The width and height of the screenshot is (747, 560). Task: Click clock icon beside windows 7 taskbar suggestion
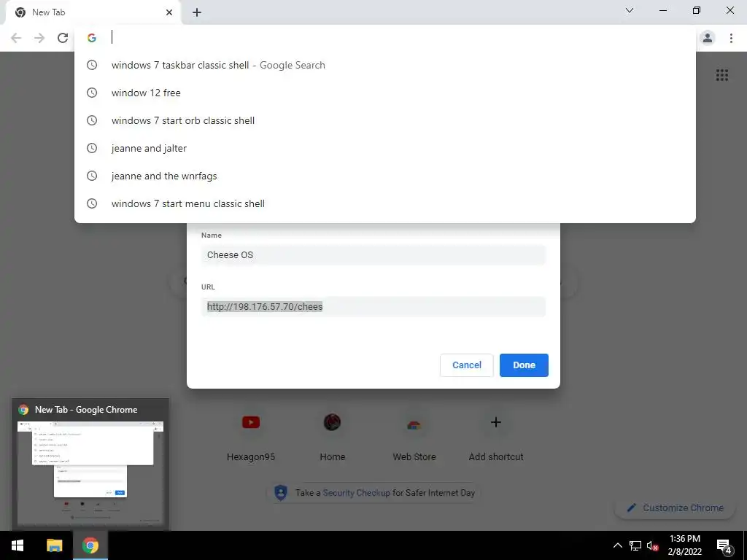click(92, 65)
